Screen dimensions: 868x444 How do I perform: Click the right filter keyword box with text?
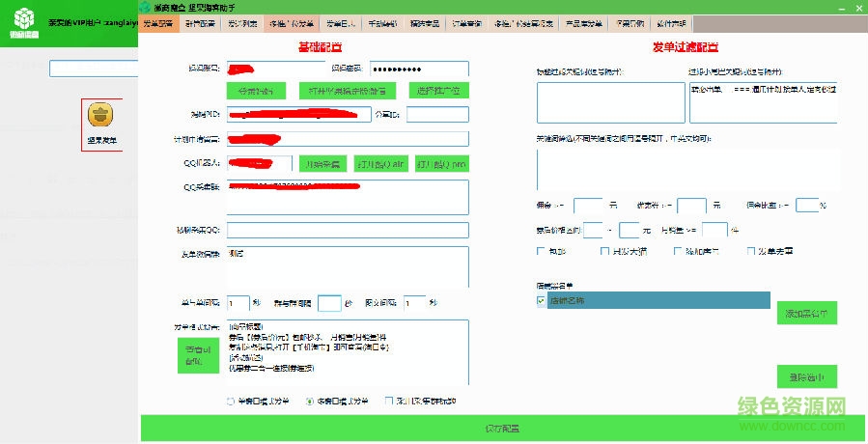(x=763, y=102)
